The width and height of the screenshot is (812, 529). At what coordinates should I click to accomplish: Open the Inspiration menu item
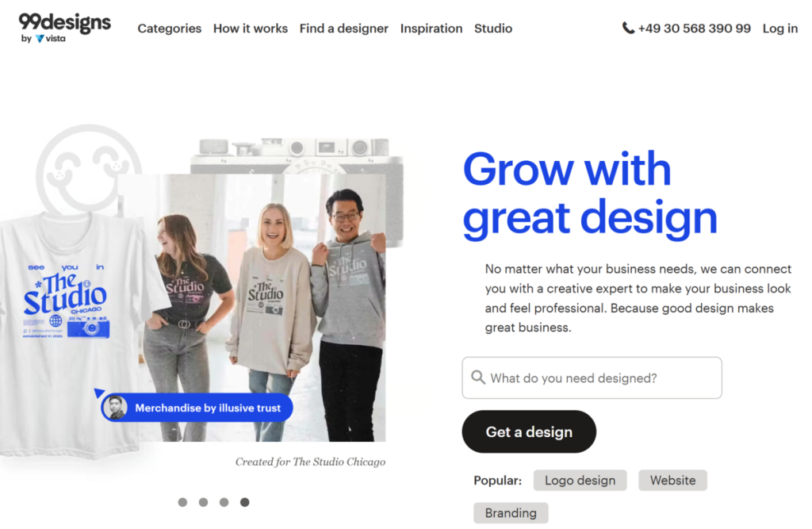431,29
